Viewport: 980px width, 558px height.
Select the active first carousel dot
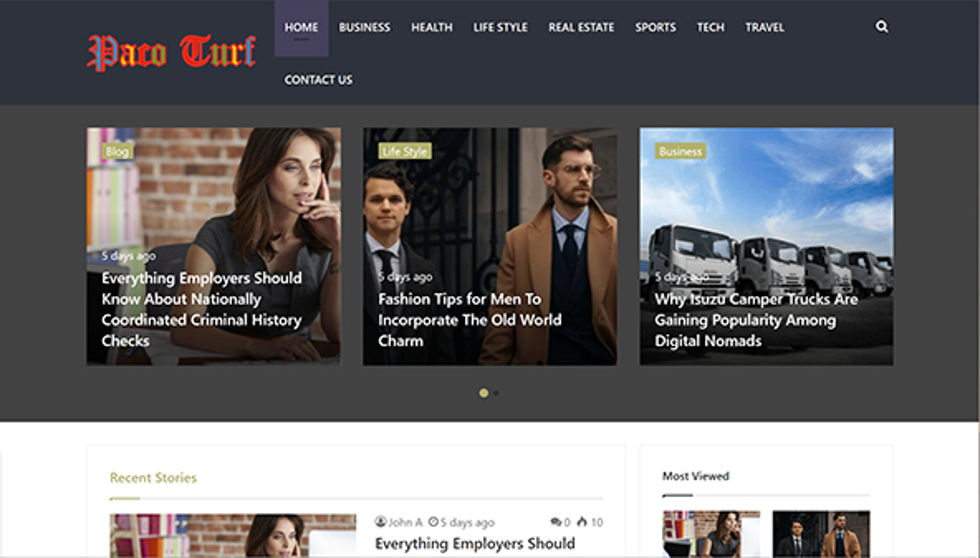click(x=484, y=392)
